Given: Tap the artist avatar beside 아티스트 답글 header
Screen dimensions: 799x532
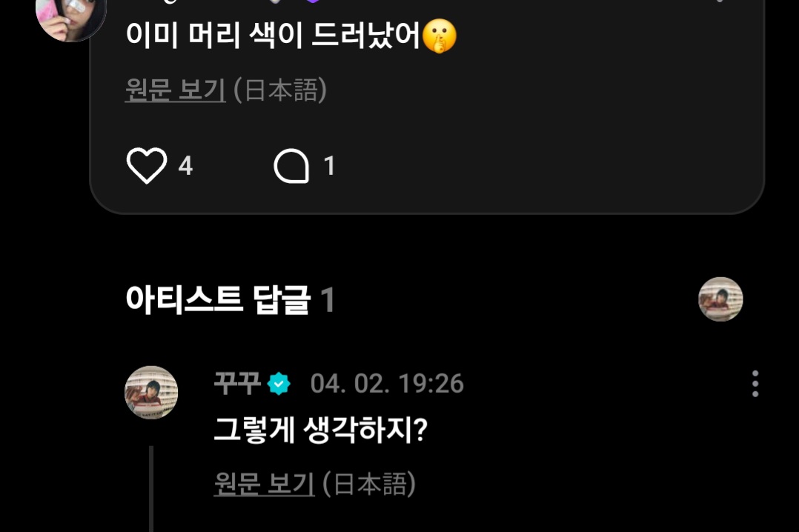Looking at the screenshot, I should point(720,299).
